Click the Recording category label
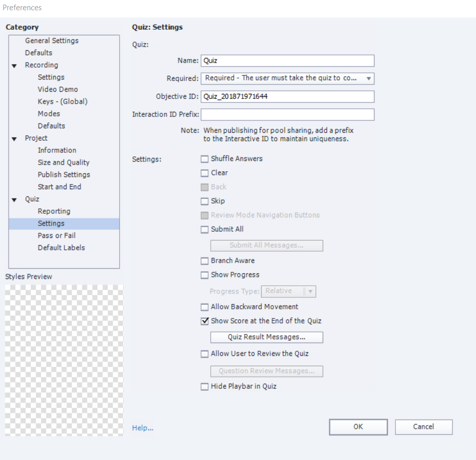The width and height of the screenshot is (476, 460). (42, 65)
